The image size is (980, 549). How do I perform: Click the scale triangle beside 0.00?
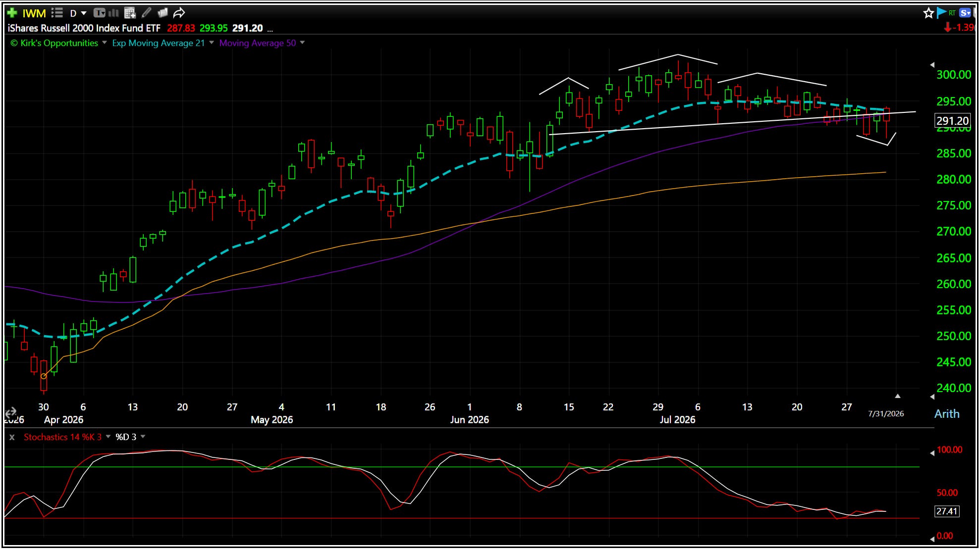tap(932, 539)
